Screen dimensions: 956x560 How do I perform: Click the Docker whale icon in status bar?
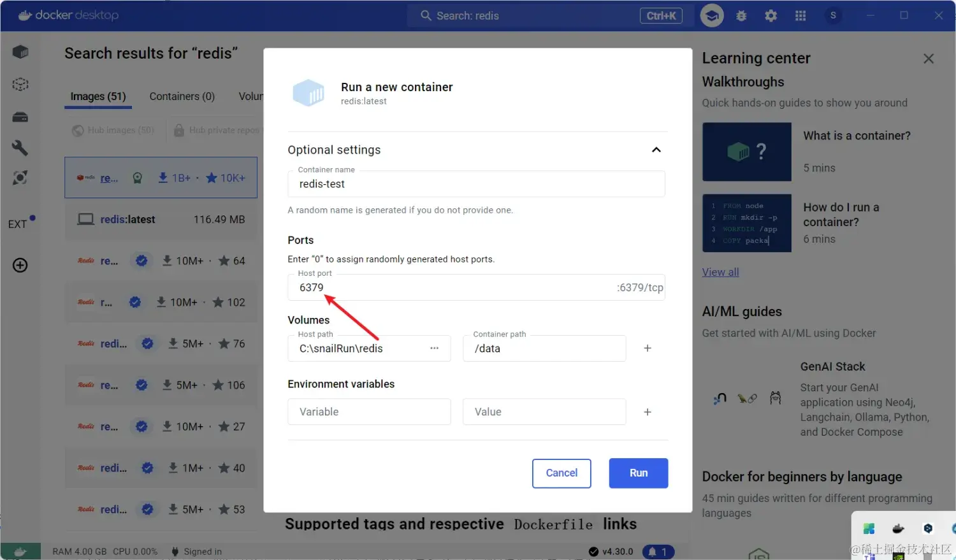[x=20, y=552]
